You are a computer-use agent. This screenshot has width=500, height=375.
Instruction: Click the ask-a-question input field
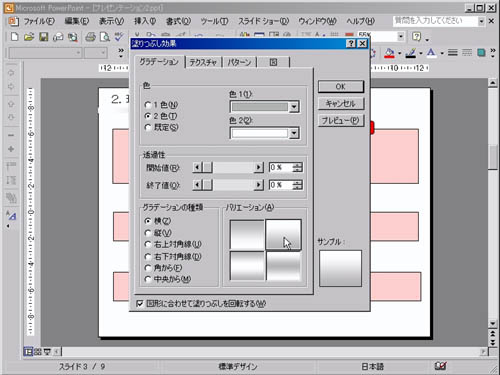pyautogui.click(x=435, y=21)
